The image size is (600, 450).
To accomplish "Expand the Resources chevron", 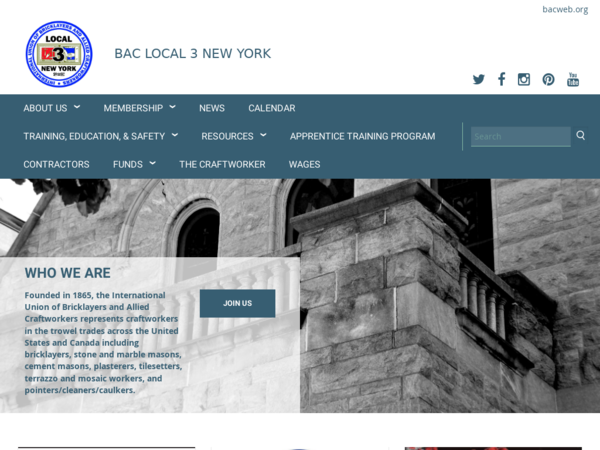I will pos(263,135).
